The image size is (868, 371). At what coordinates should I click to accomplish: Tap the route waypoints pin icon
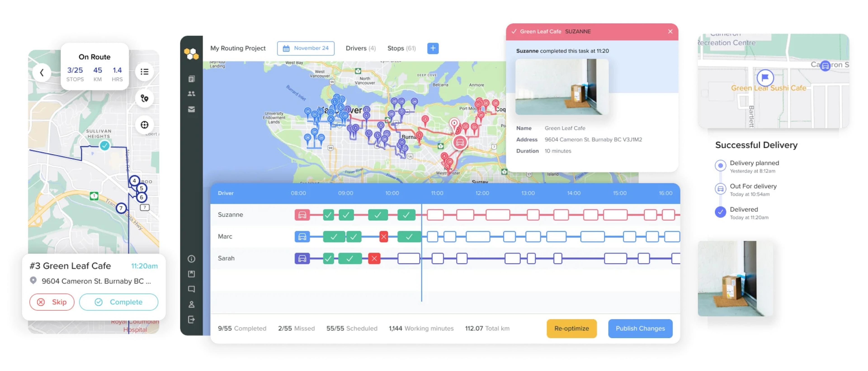coord(145,98)
